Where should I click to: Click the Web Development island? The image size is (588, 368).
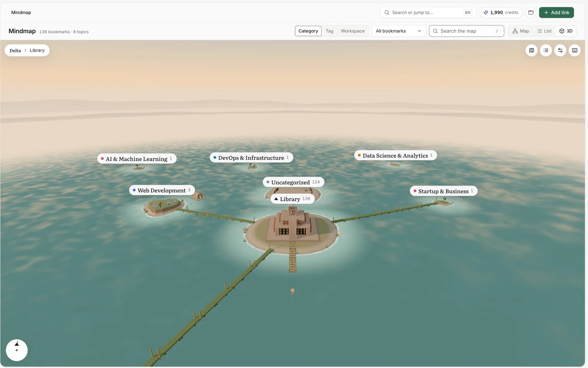(164, 207)
